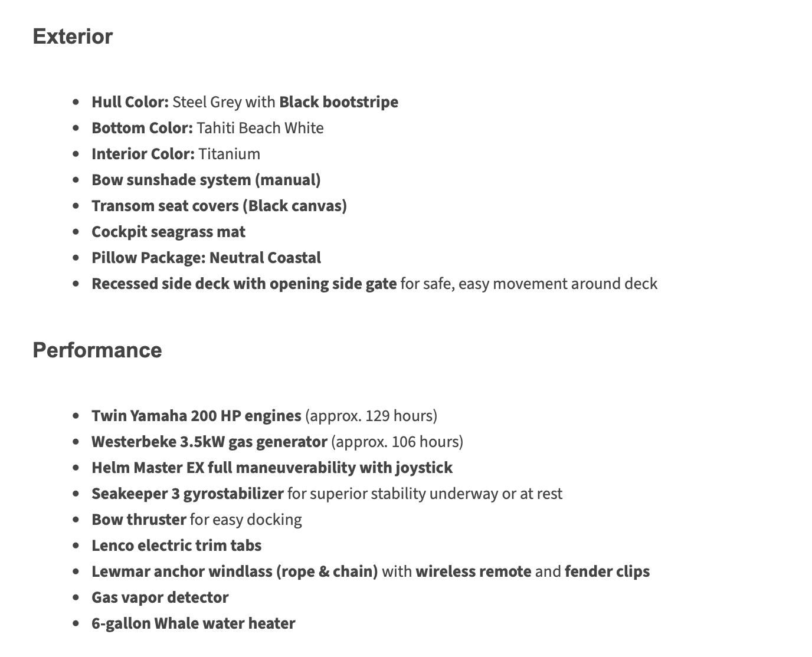812x657 pixels.
Task: Select the Black bootstripe bold text
Action: pos(338,102)
